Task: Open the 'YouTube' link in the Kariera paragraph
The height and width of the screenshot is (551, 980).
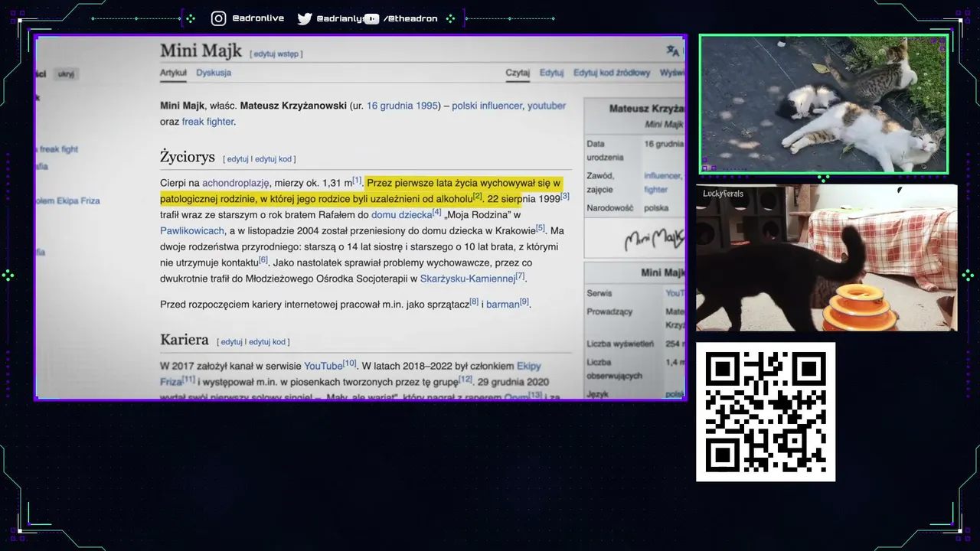Action: 323,366
